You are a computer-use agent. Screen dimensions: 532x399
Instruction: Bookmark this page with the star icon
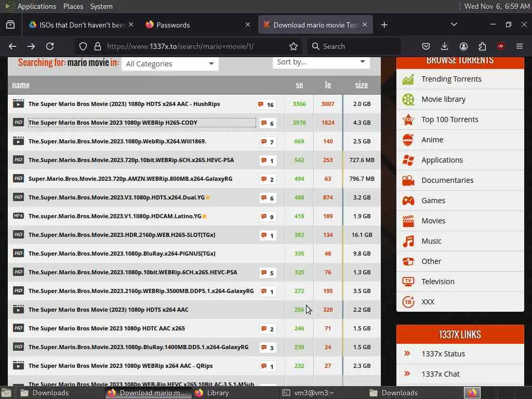click(294, 46)
